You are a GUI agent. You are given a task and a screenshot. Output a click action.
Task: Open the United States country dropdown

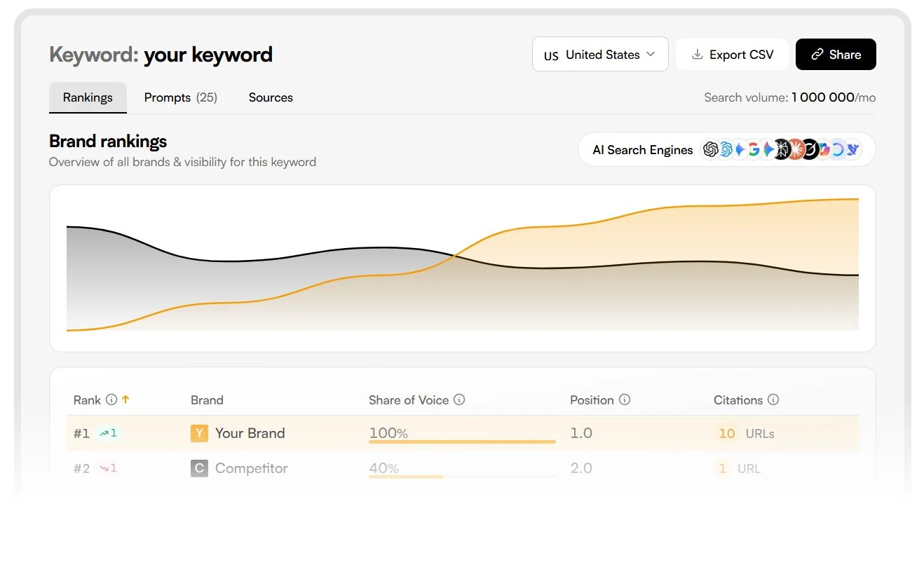600,54
